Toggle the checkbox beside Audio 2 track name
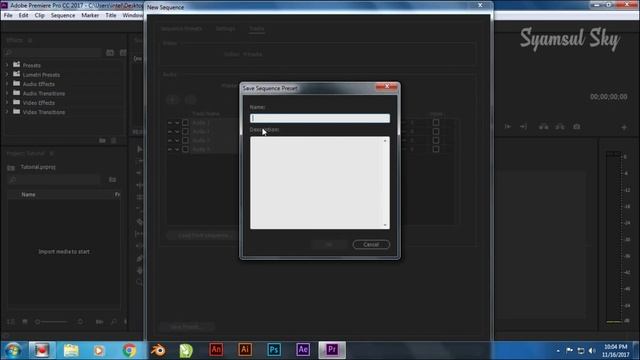 185,131
